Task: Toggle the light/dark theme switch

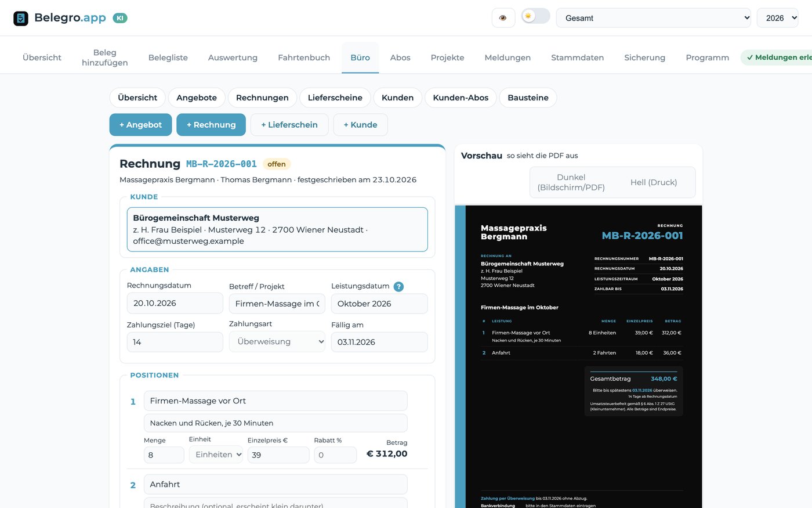Action: tap(535, 16)
